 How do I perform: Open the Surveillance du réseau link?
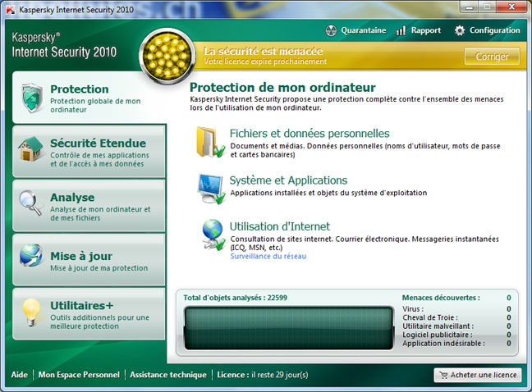tap(268, 256)
